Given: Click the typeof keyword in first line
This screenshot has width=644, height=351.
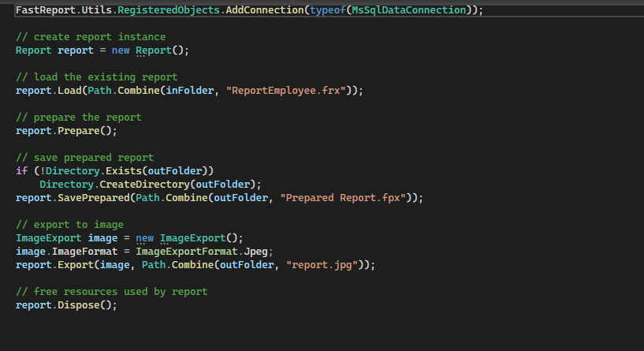Looking at the screenshot, I should (328, 10).
